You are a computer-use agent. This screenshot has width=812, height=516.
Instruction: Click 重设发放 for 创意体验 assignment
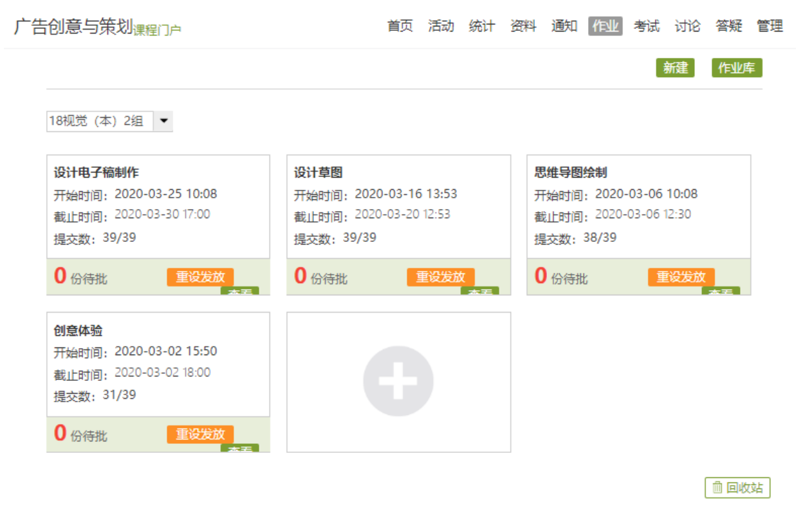click(x=200, y=434)
